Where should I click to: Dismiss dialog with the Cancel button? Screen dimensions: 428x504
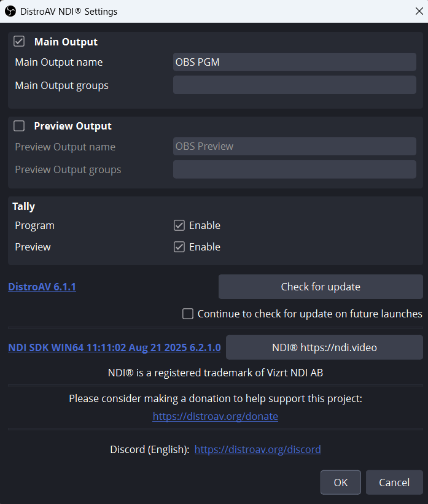pos(394,483)
